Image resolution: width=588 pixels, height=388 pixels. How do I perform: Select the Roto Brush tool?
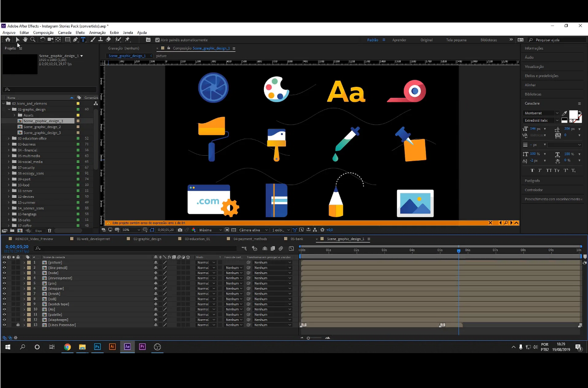pyautogui.click(x=118, y=39)
